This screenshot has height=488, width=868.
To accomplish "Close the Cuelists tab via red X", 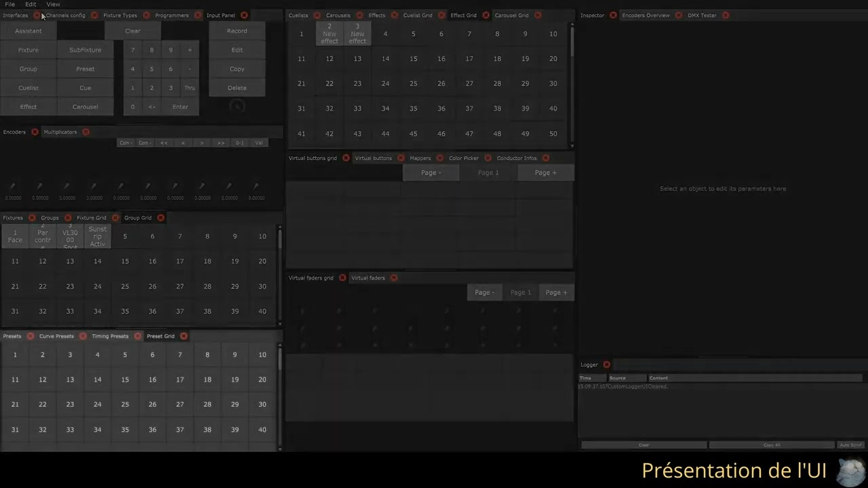I will pyautogui.click(x=317, y=15).
